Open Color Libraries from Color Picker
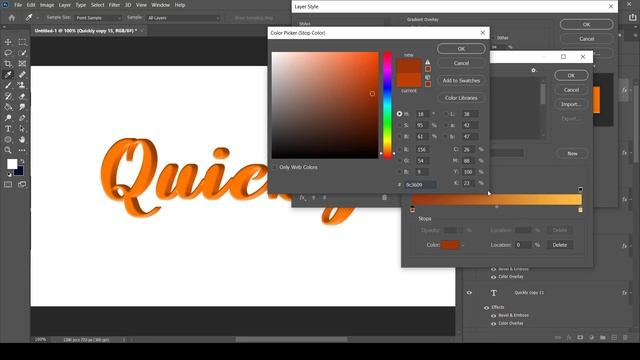Viewport: 640px width, 360px height. point(461,98)
